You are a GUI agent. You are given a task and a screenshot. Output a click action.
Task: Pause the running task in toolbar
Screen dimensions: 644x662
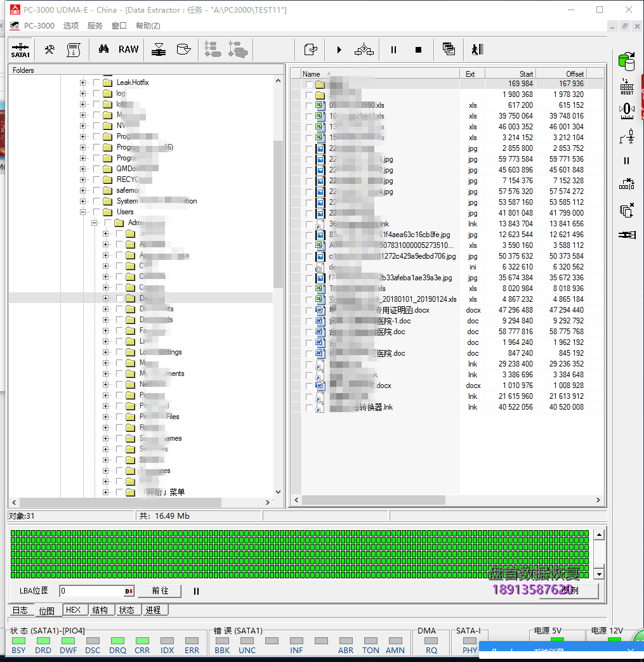click(x=393, y=50)
